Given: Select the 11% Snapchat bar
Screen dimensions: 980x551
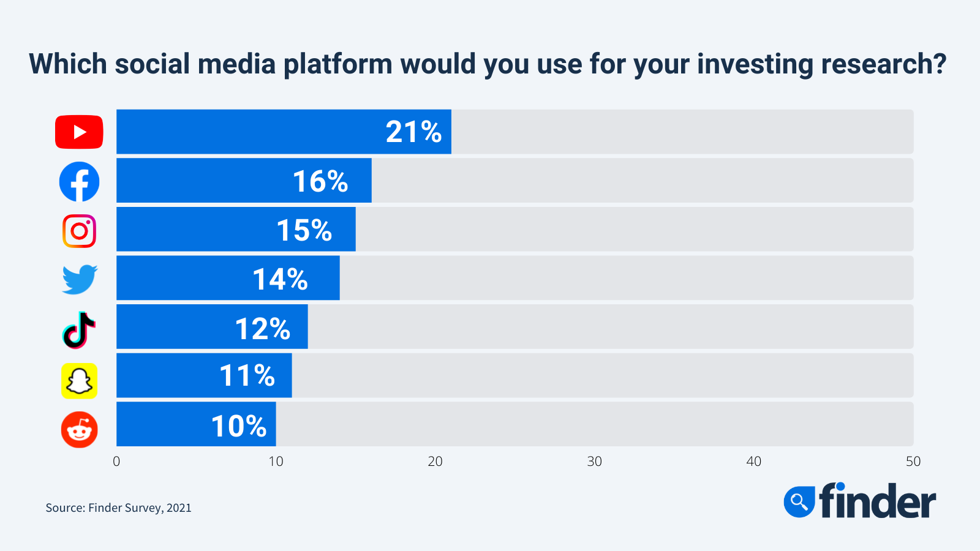Looking at the screenshot, I should (x=204, y=375).
